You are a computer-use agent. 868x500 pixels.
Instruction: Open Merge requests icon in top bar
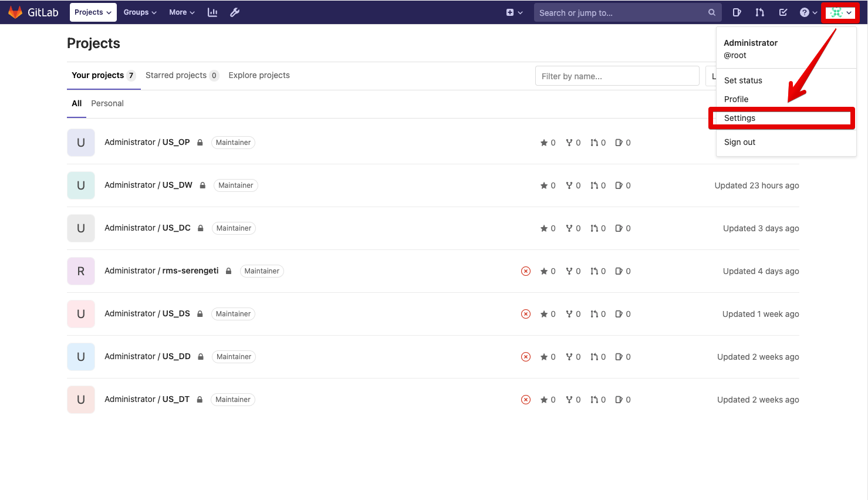click(x=760, y=12)
